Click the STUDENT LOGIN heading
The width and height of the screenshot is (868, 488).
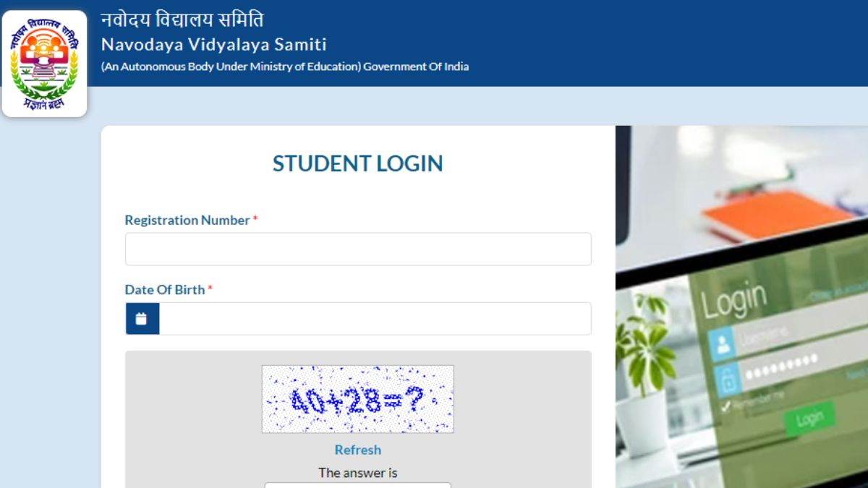tap(357, 163)
